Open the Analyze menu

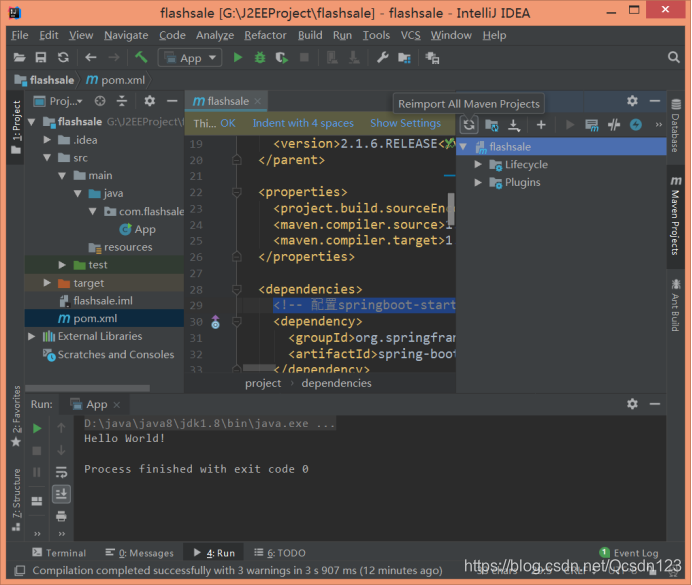click(215, 35)
